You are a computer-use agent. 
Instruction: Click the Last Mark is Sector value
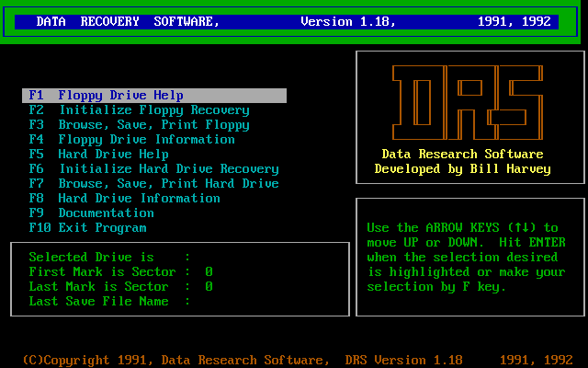coord(209,287)
